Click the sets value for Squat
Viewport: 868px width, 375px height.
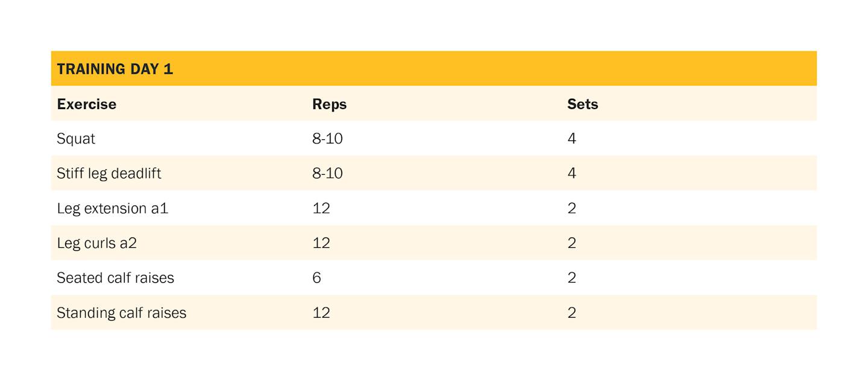pyautogui.click(x=571, y=139)
